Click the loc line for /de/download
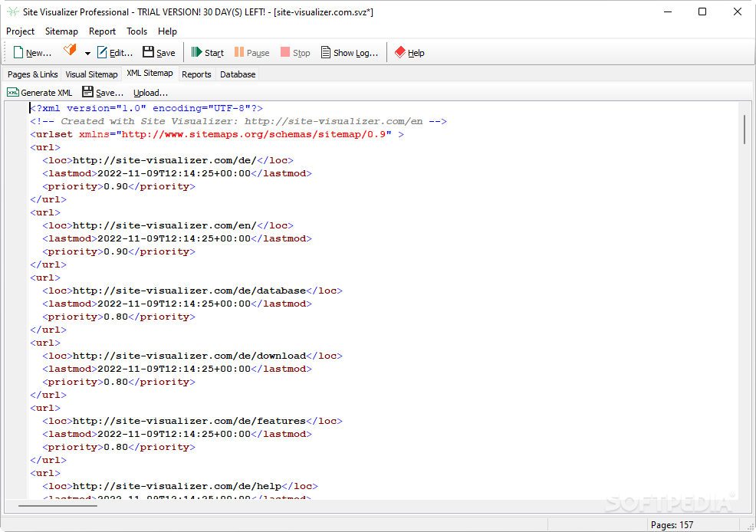 coord(192,356)
